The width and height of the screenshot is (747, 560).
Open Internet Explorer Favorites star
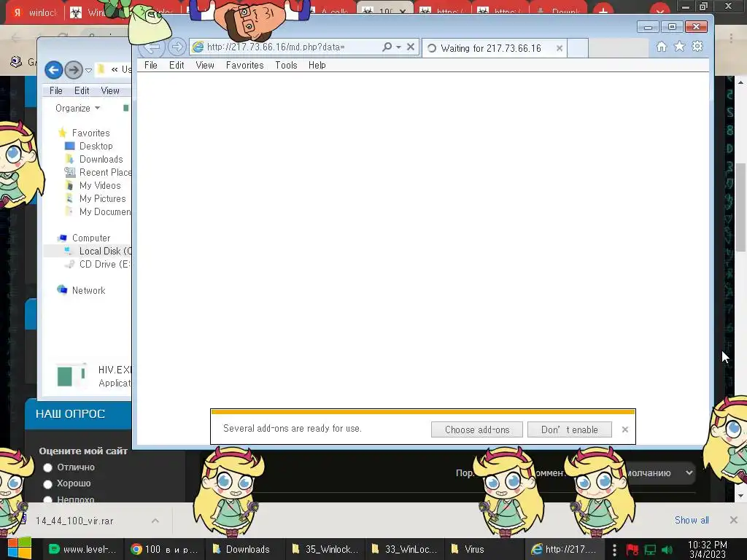[x=679, y=46]
